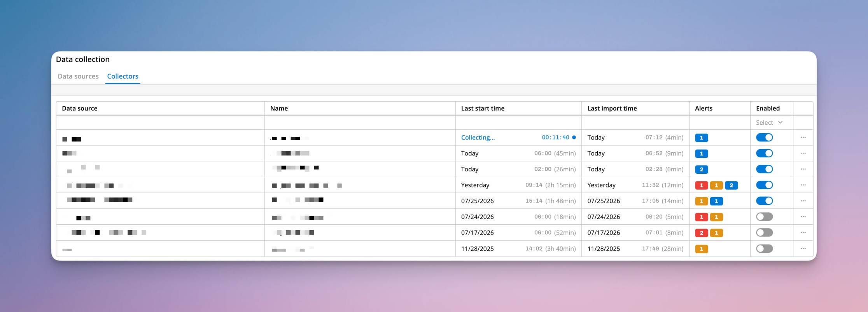Click the blue 2 alert badge in Today 02:00 row

[x=702, y=169]
